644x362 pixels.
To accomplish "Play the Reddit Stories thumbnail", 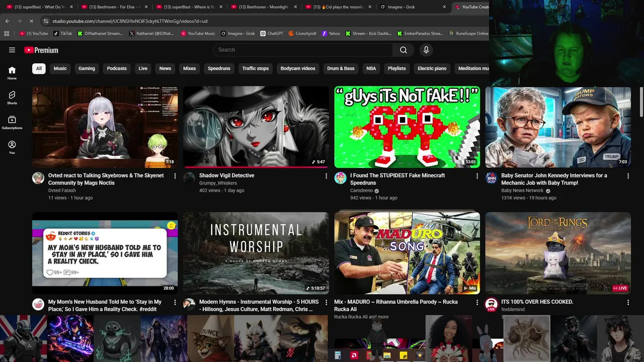I will (x=105, y=253).
